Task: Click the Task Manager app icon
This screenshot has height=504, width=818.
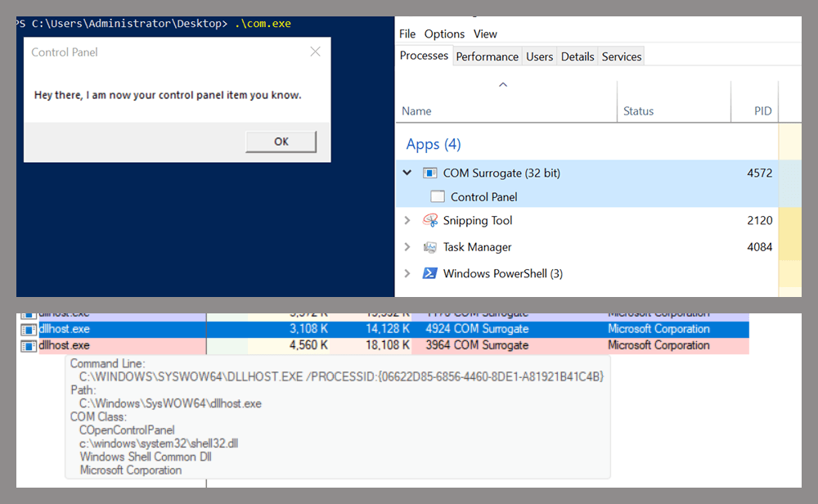Action: (430, 247)
